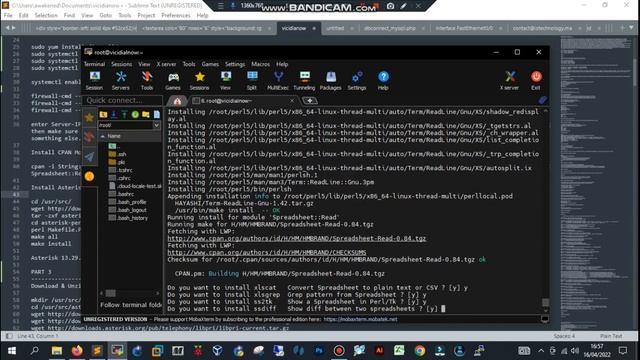Click the paper plane Macros sidebar icon
Image resolution: width=640 pixels, height=360 pixels.
[x=89, y=157]
